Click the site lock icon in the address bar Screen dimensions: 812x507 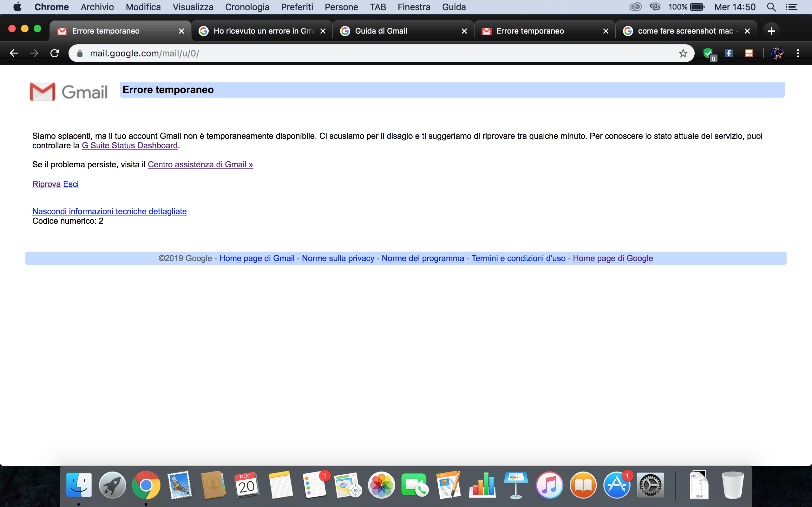tap(80, 53)
